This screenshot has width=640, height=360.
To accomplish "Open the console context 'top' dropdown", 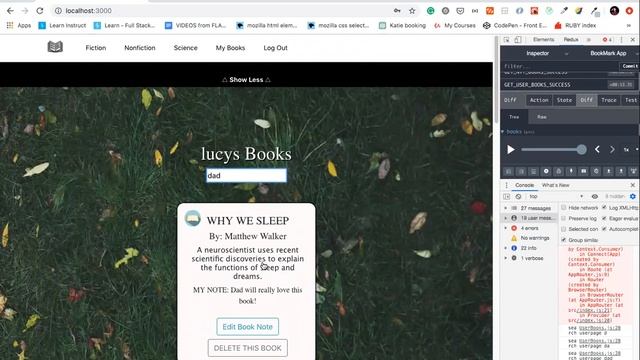I will click(x=556, y=196).
